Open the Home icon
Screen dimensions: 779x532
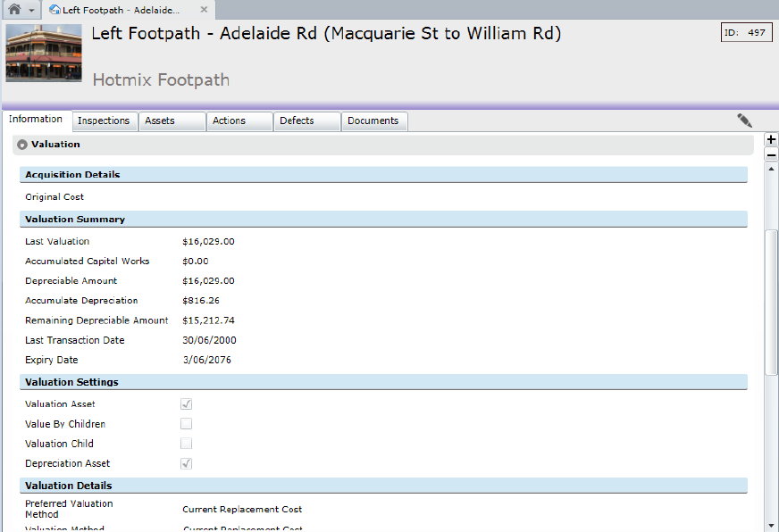point(15,9)
